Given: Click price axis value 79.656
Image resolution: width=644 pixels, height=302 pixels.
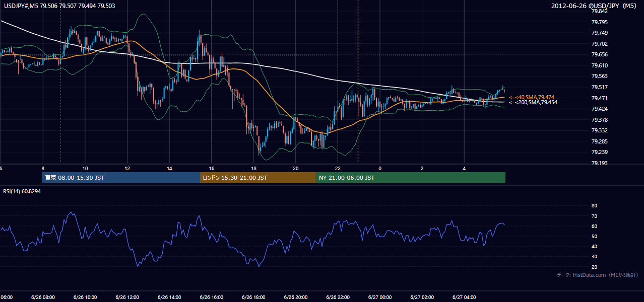Looking at the screenshot, I should click(x=599, y=54).
